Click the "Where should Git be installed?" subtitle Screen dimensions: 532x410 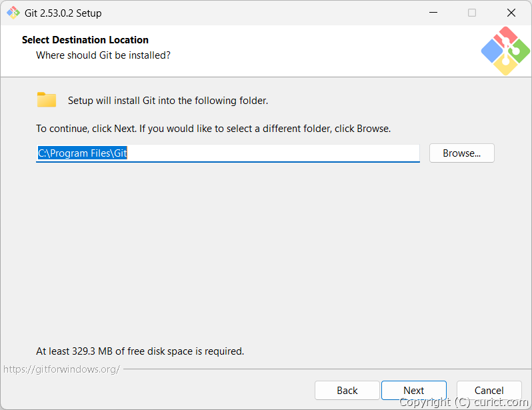[x=103, y=55]
